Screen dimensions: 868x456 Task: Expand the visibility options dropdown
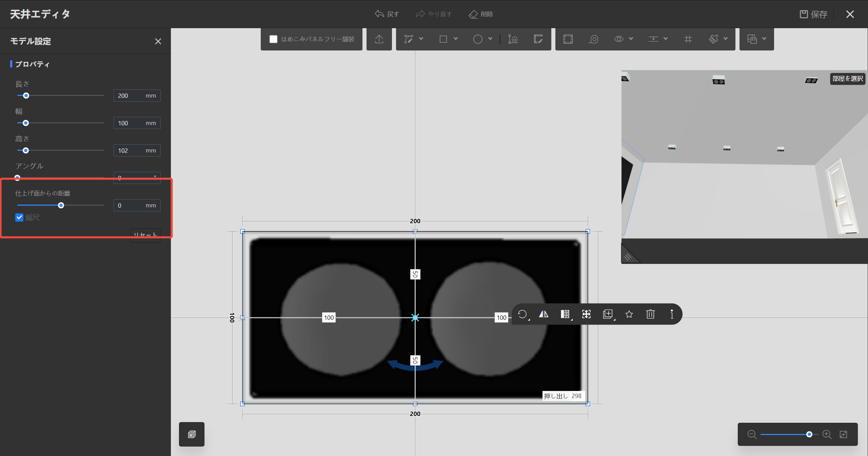[x=631, y=39]
